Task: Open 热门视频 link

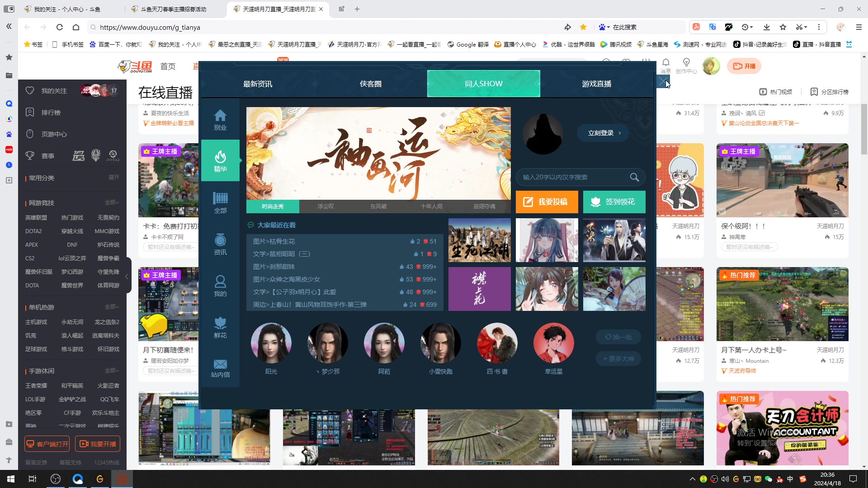Action: tap(776, 92)
